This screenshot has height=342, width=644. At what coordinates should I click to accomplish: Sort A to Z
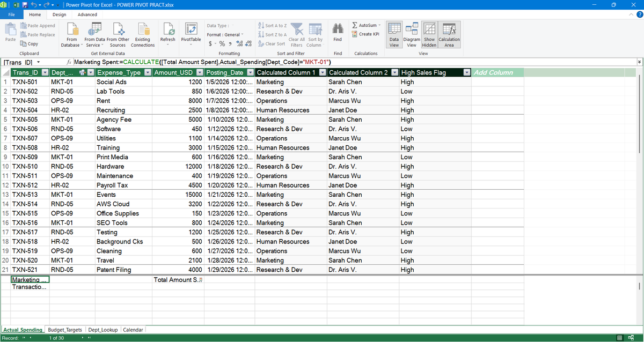click(273, 26)
